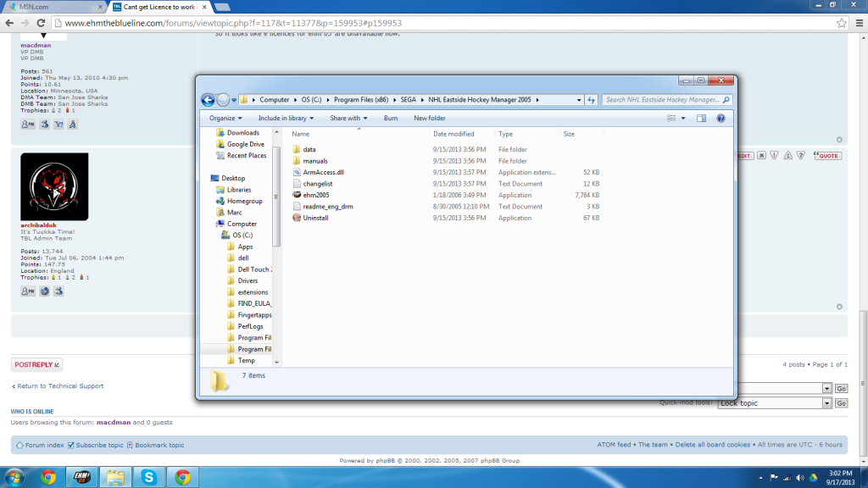Send macdman a PM via icon
Image resolution: width=868 pixels, height=488 pixels.
[28, 125]
